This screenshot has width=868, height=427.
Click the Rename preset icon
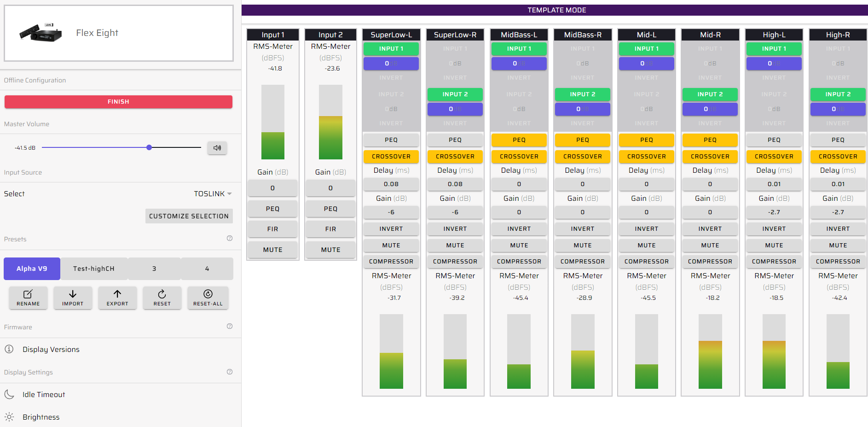(28, 294)
